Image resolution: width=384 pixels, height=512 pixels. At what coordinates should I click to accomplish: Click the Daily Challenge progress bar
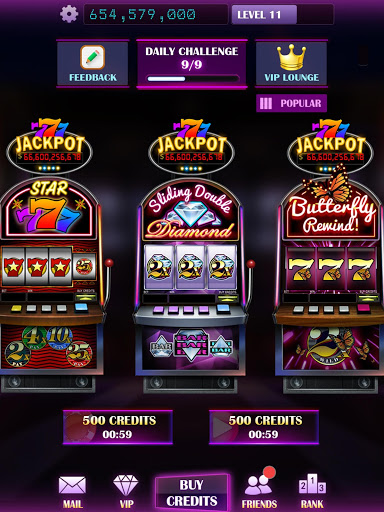(x=193, y=79)
